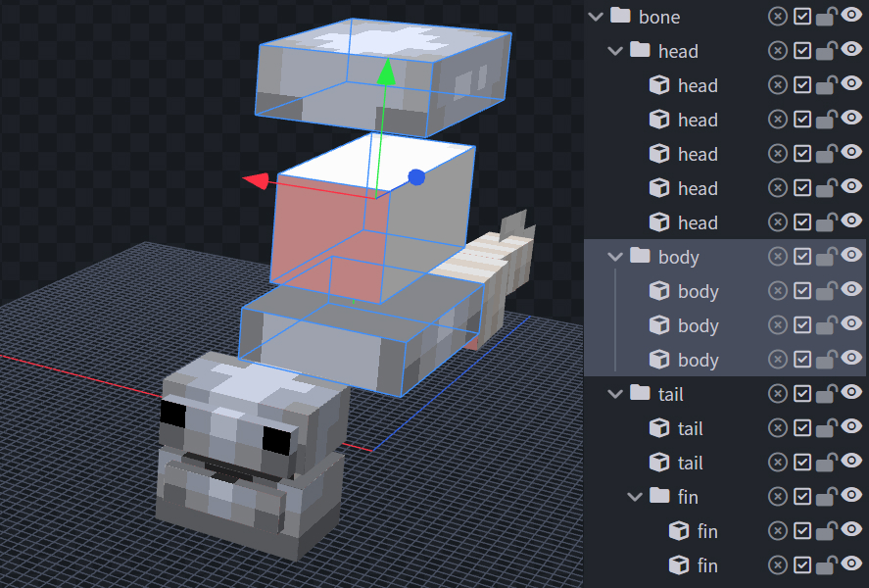
Task: Uncheck the checkbox on the tail group row
Action: pyautogui.click(x=802, y=394)
